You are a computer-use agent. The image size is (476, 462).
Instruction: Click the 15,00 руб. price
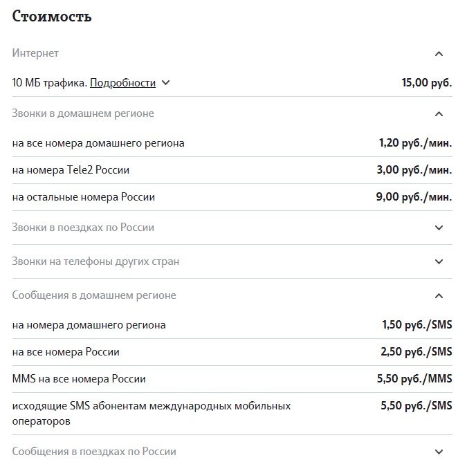click(x=426, y=83)
